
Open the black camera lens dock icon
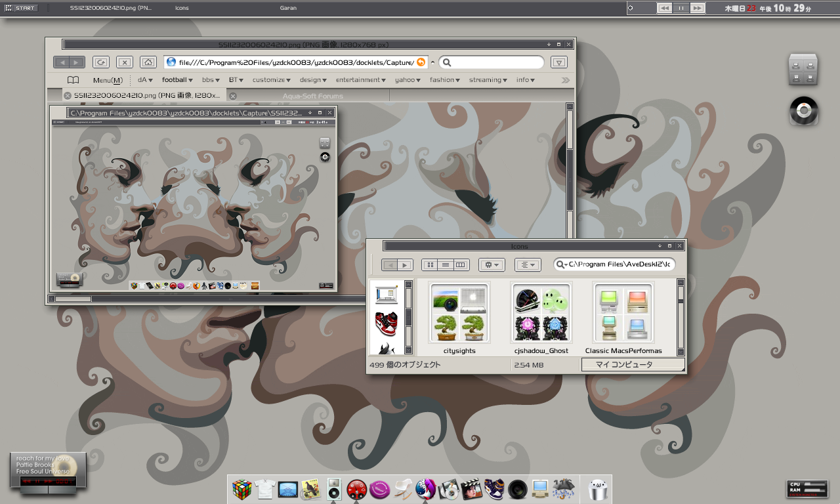pyautogui.click(x=517, y=489)
